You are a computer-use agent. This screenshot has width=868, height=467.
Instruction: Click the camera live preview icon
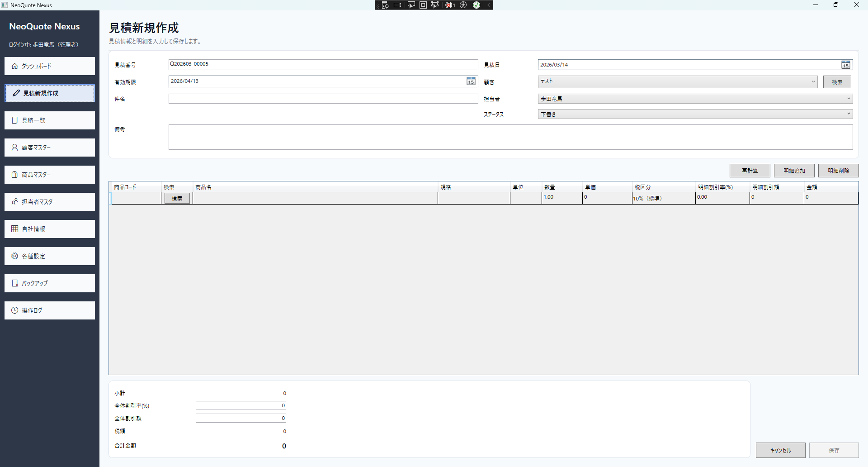[x=397, y=5]
